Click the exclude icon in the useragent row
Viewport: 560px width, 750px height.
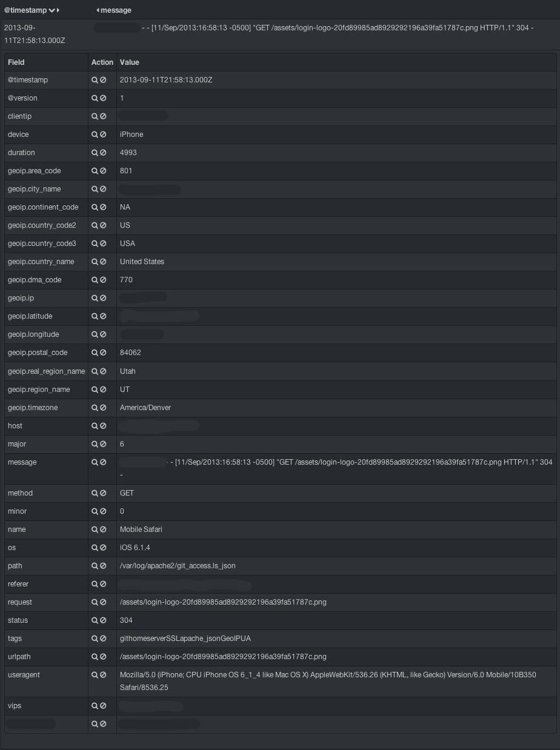[103, 675]
